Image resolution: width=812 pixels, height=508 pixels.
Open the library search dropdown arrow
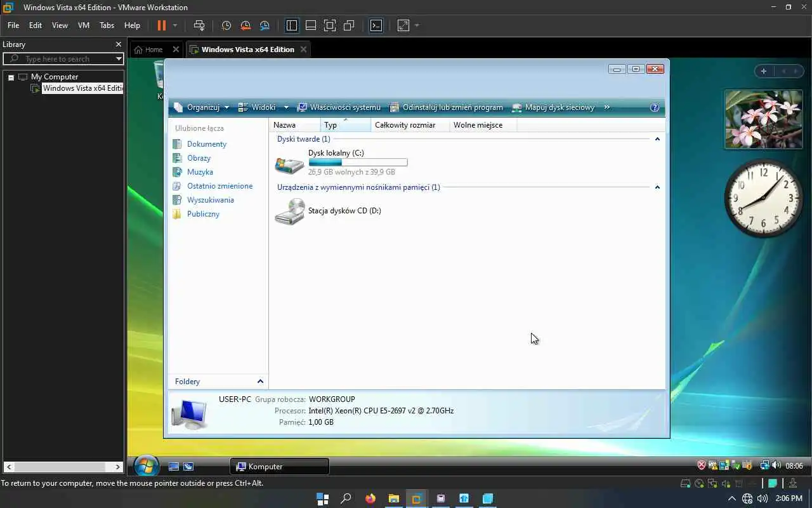tap(119, 59)
